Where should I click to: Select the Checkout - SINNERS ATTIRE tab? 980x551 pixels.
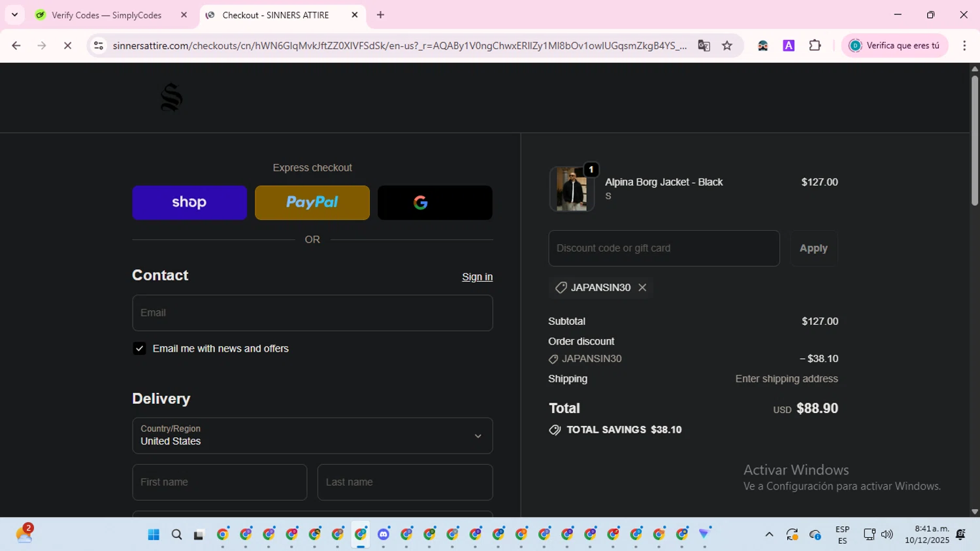[x=275, y=15]
